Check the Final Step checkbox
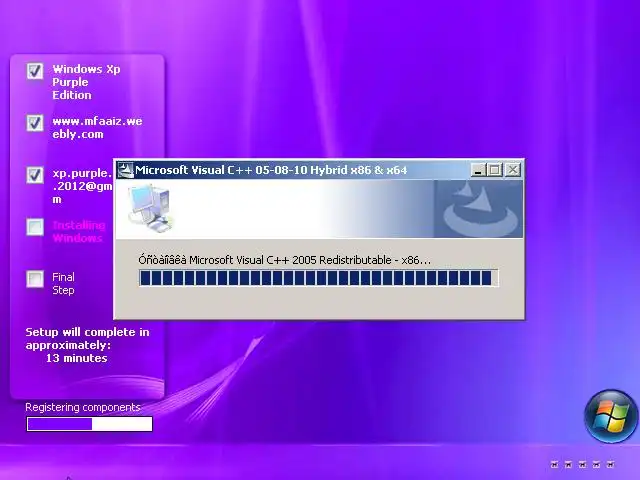 pos(35,279)
